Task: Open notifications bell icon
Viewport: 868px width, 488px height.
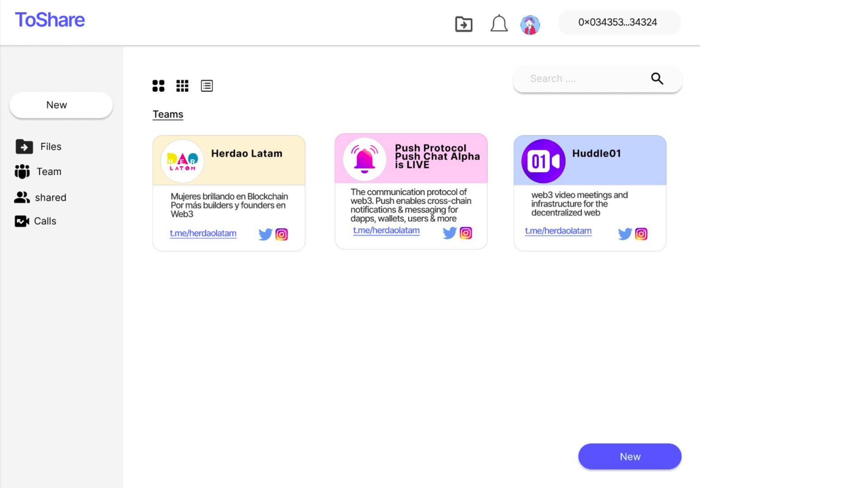Action: 499,23
